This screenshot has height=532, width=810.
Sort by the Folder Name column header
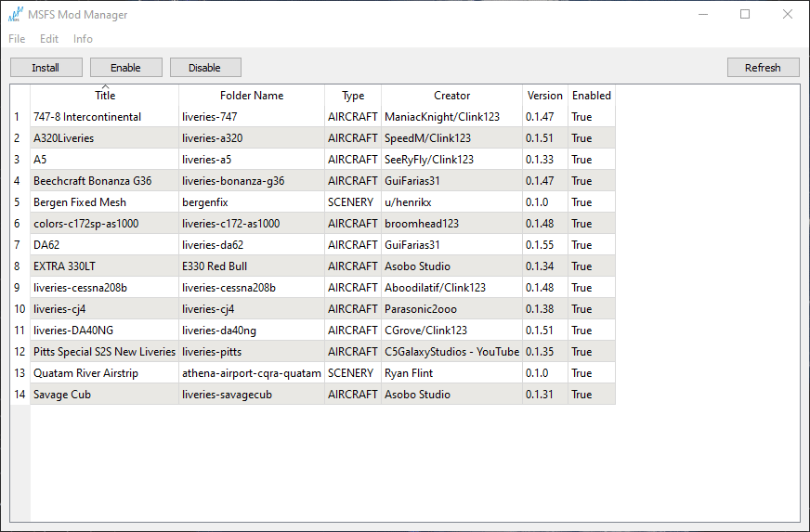[252, 96]
